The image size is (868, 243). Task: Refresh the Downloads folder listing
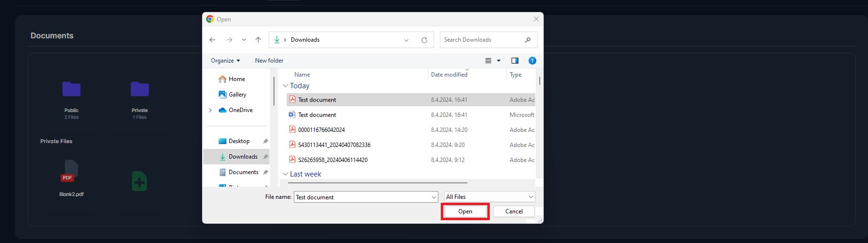point(424,40)
